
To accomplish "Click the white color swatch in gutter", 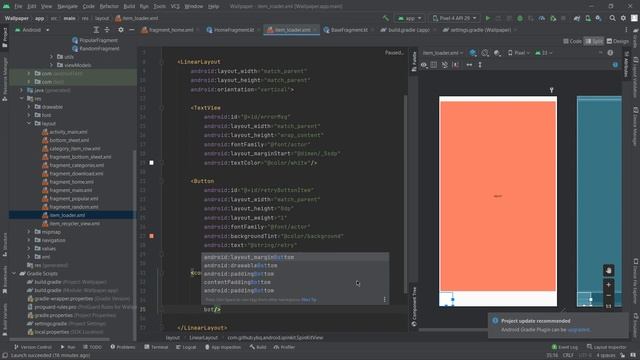I will (x=151, y=163).
